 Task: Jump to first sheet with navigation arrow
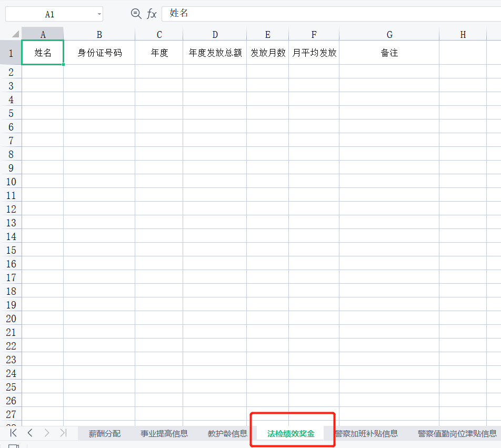click(13, 433)
